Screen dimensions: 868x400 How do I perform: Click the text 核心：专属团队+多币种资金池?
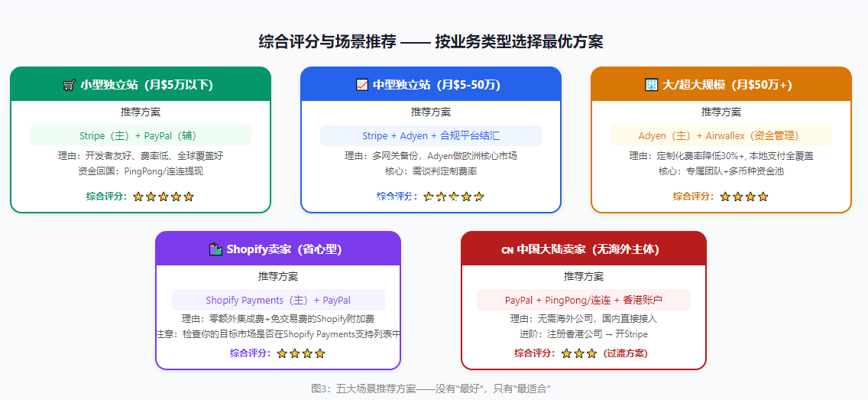(721, 171)
